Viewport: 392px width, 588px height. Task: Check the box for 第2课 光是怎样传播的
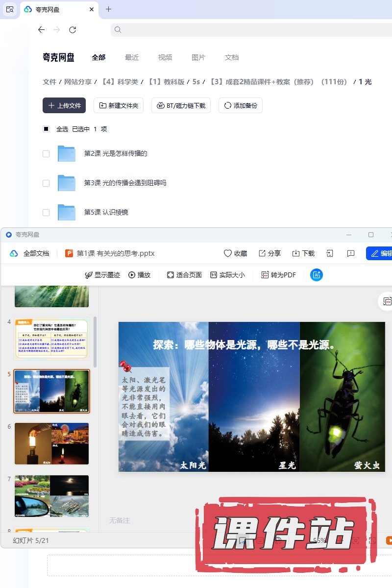click(x=46, y=154)
